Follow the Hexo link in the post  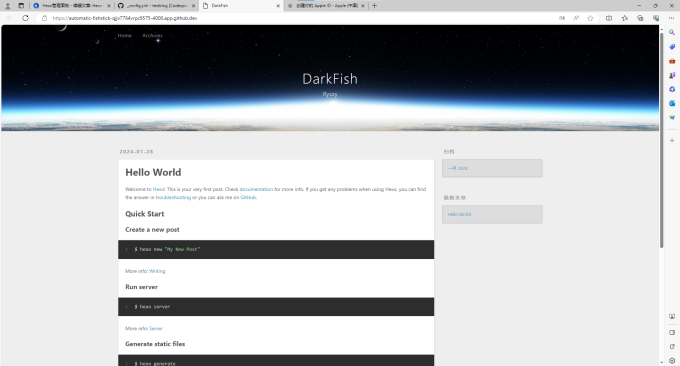(x=159, y=189)
